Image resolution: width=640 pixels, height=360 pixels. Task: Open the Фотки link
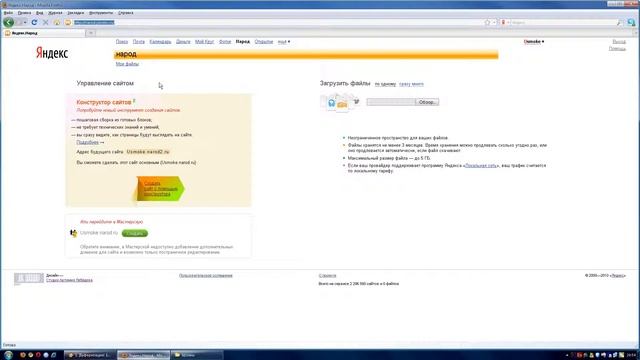(x=225, y=42)
